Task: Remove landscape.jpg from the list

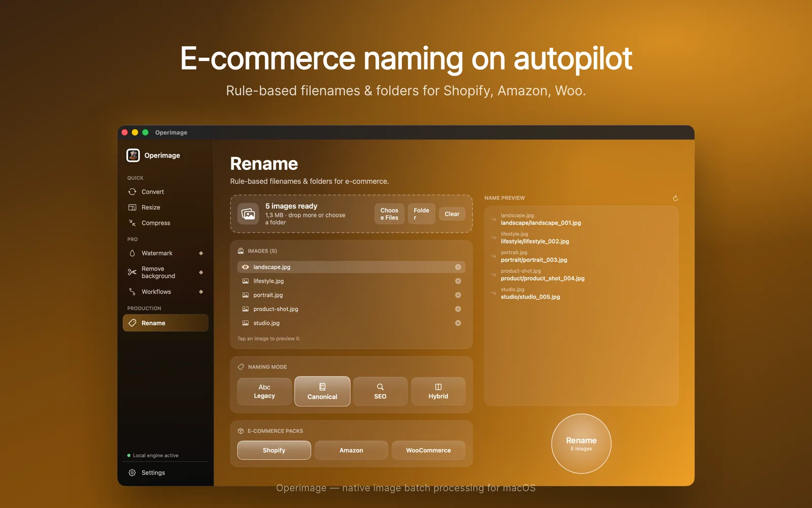Action: tap(458, 267)
